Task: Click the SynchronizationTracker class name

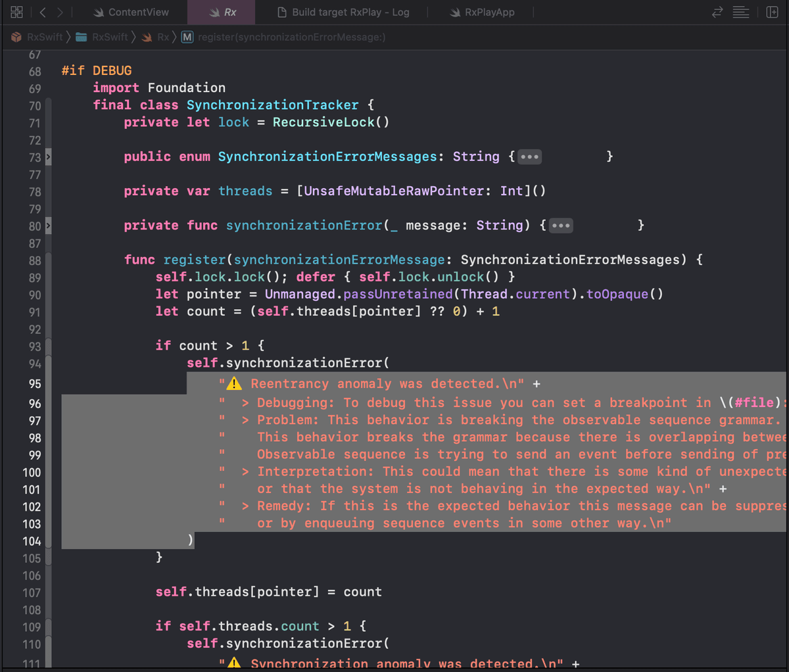Action: (272, 105)
